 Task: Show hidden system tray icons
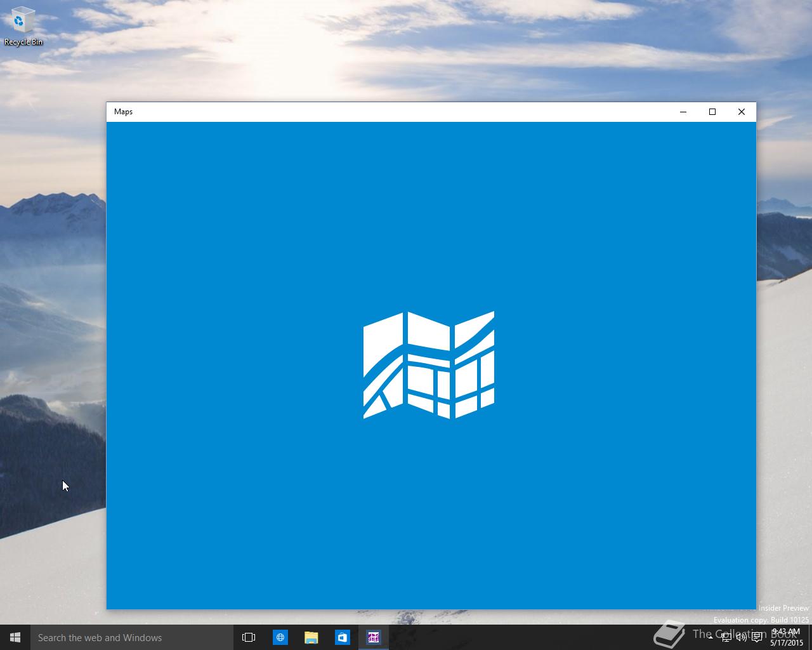click(710, 637)
